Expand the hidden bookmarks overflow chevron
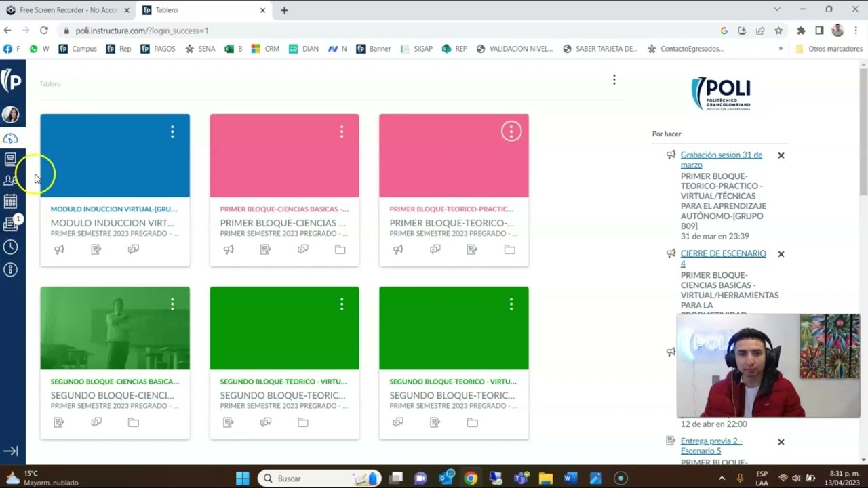The image size is (868, 488). coord(781,49)
